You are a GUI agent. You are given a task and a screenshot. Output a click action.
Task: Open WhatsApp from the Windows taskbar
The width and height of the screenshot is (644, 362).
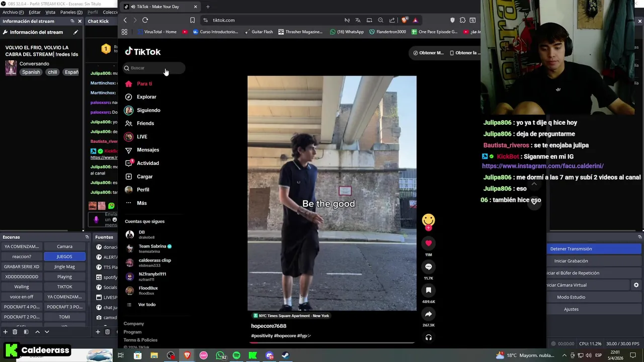(x=220, y=355)
